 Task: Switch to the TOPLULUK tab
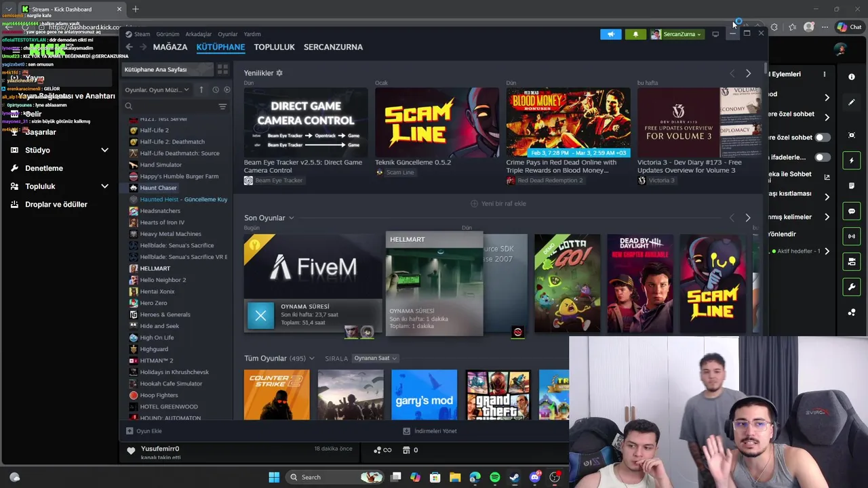(275, 47)
